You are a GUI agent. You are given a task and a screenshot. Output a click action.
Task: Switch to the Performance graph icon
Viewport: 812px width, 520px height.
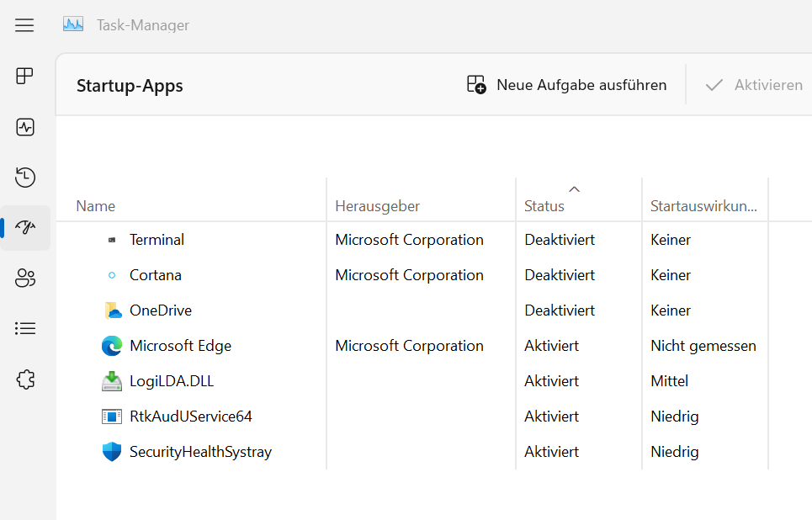[25, 127]
